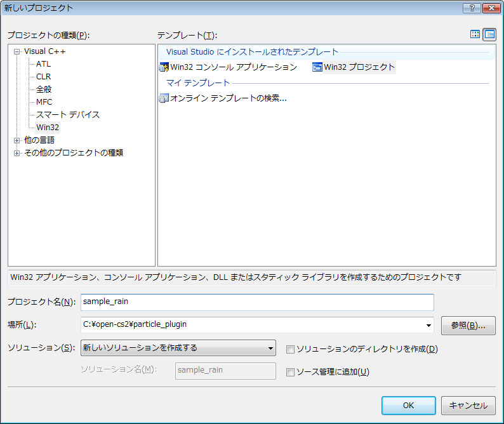Select 他の言語 tree label
The width and height of the screenshot is (504, 424).
point(39,140)
